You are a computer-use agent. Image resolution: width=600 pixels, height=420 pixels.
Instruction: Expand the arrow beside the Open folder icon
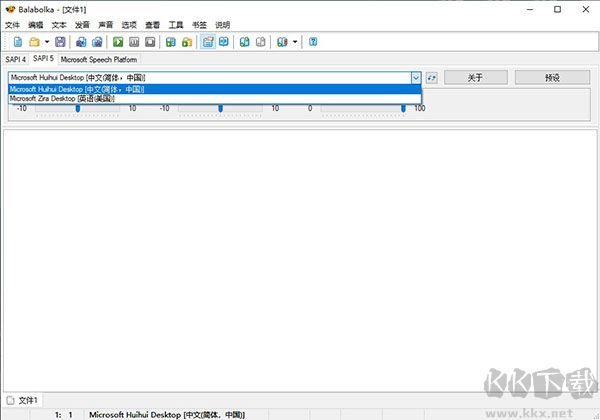pos(47,42)
